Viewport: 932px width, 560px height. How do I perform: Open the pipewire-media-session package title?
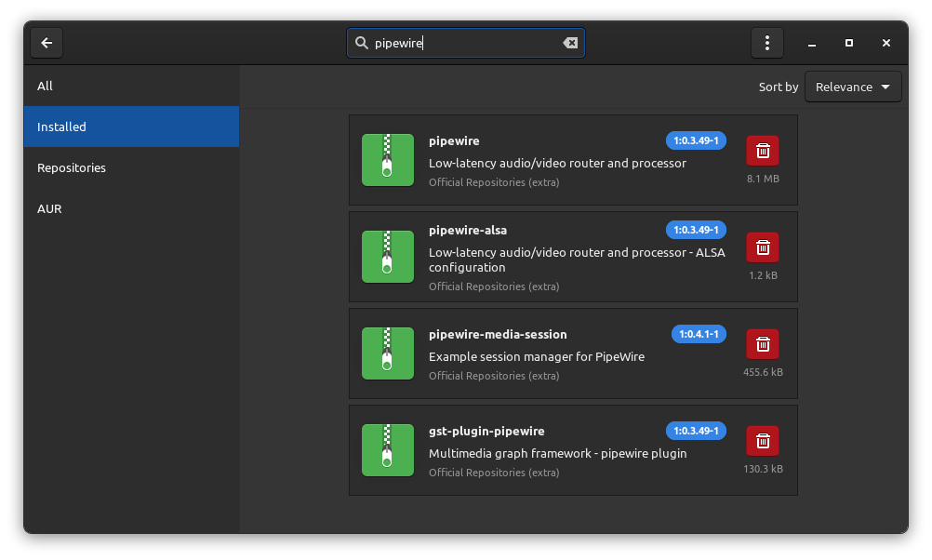pyautogui.click(x=499, y=334)
